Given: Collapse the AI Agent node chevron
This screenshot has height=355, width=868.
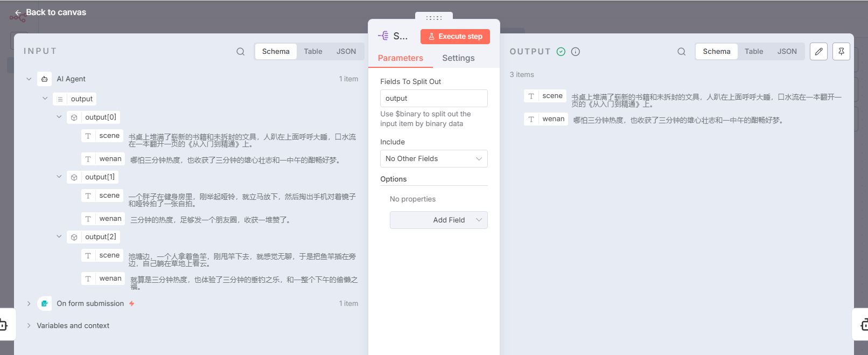Looking at the screenshot, I should [x=29, y=79].
